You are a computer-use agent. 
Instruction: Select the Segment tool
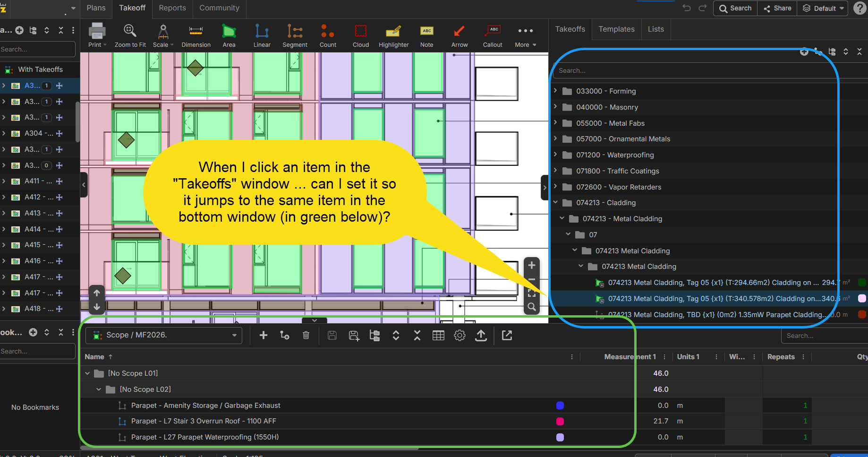click(295, 35)
